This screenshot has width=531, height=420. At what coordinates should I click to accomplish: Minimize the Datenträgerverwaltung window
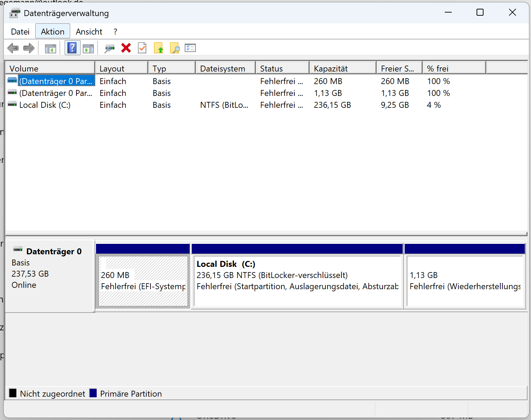click(448, 13)
